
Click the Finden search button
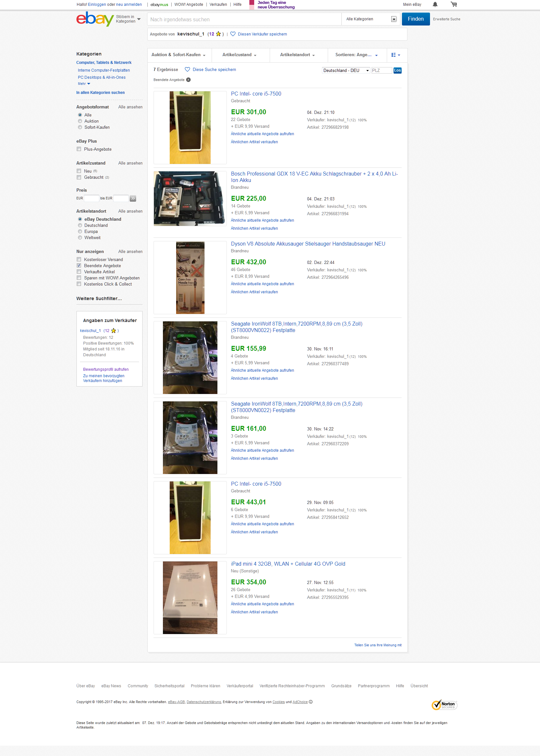[x=415, y=19]
